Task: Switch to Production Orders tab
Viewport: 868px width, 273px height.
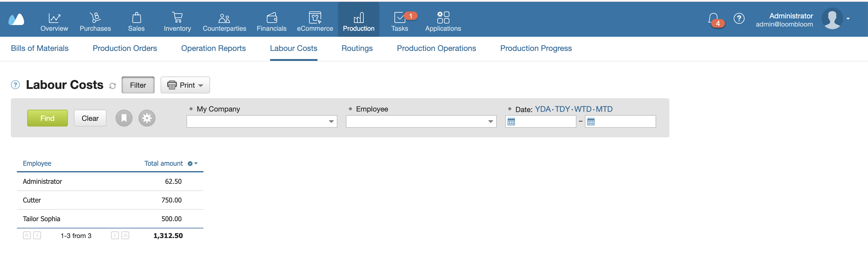Action: click(x=125, y=49)
